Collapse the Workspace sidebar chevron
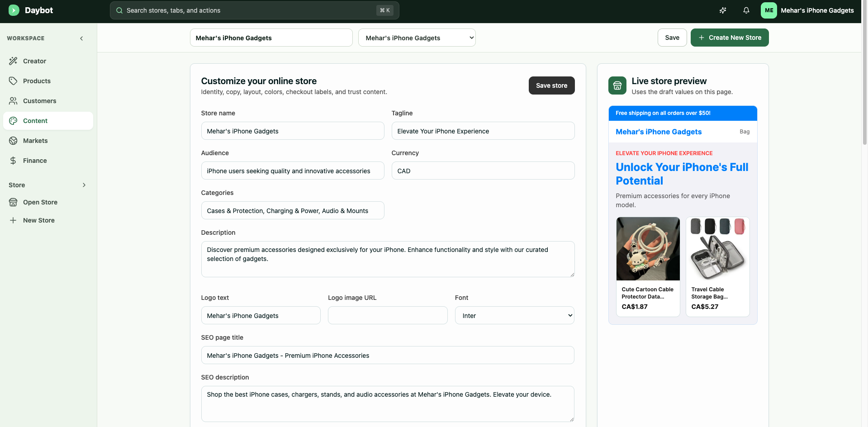Image resolution: width=868 pixels, height=427 pixels. point(81,38)
